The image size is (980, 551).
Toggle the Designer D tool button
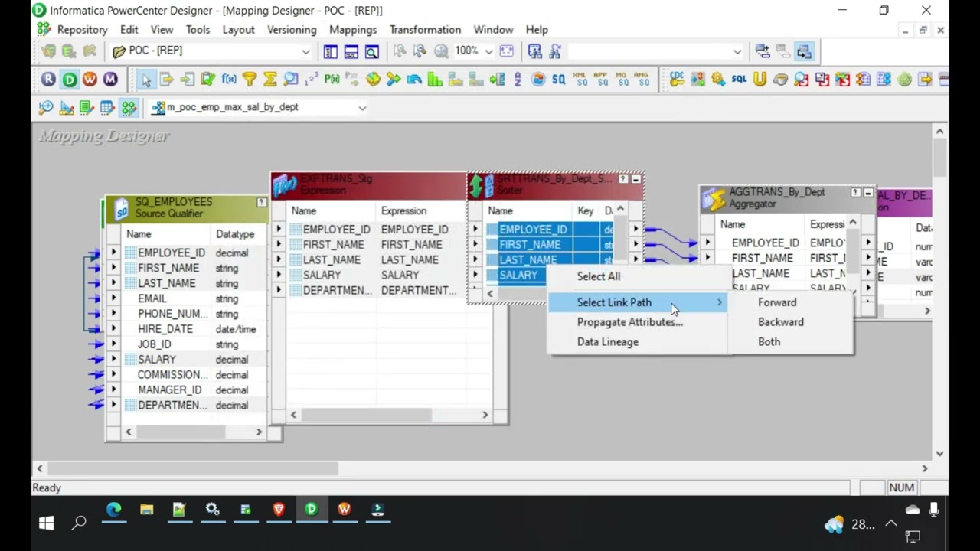click(x=69, y=80)
